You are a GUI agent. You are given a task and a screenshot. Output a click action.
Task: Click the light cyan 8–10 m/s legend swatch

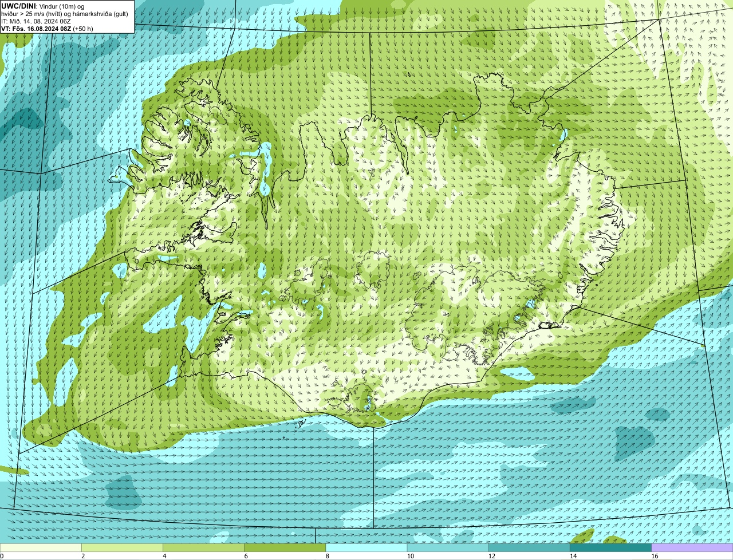(366, 547)
